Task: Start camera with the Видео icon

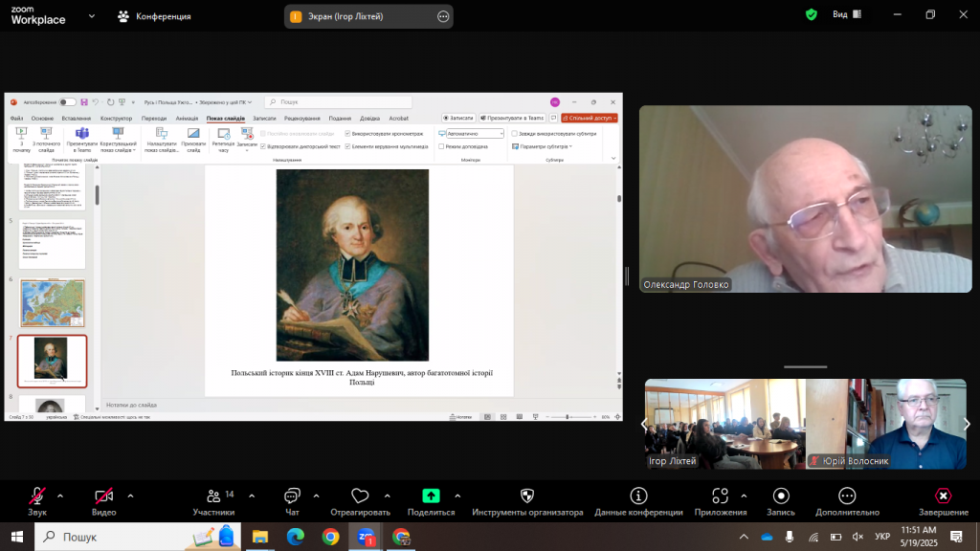Action: click(103, 496)
